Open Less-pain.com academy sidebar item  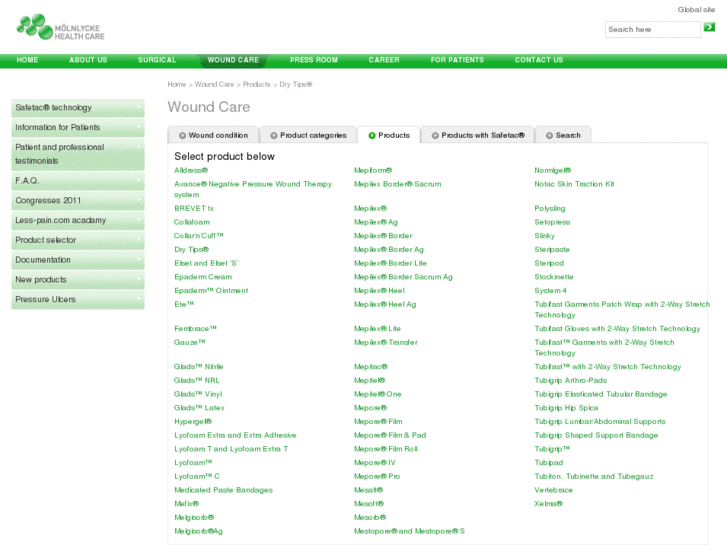tap(78, 220)
